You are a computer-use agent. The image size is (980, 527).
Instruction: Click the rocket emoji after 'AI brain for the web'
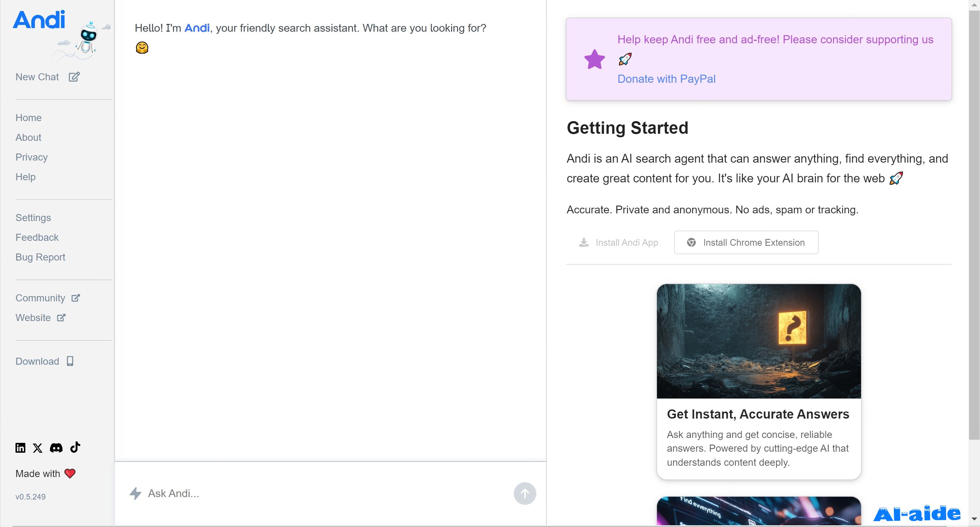[x=896, y=178]
